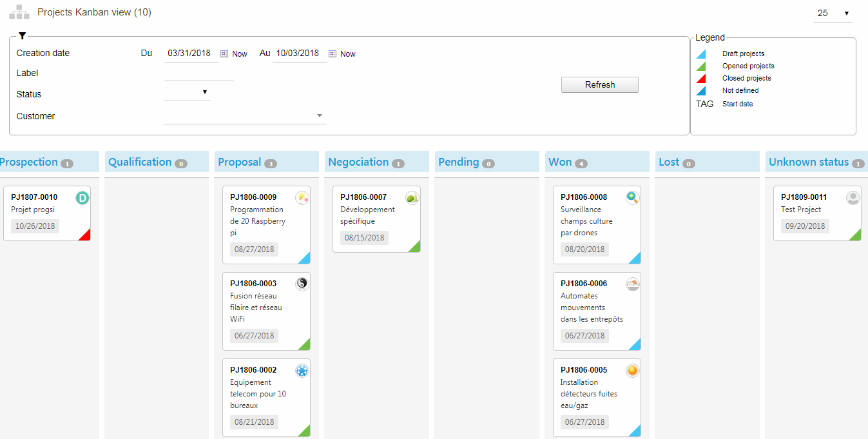Click the avatar icon on card PJ1807-0010
The image size is (868, 439).
(x=82, y=198)
